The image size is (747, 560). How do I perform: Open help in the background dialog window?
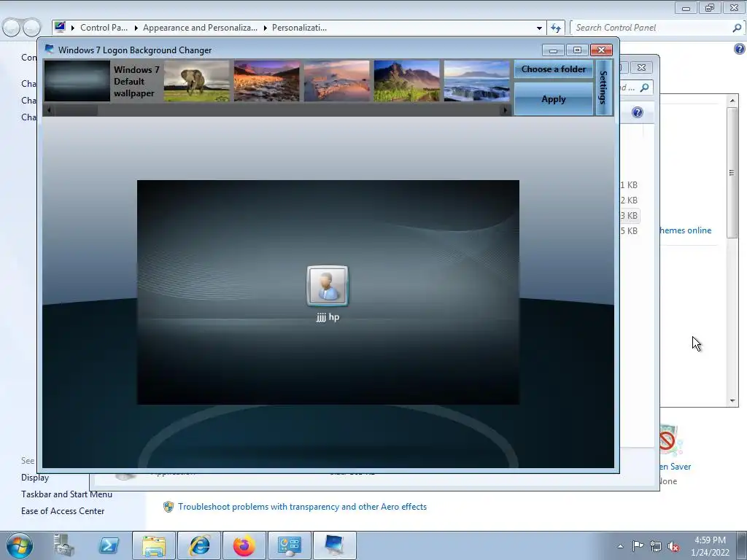(x=638, y=112)
